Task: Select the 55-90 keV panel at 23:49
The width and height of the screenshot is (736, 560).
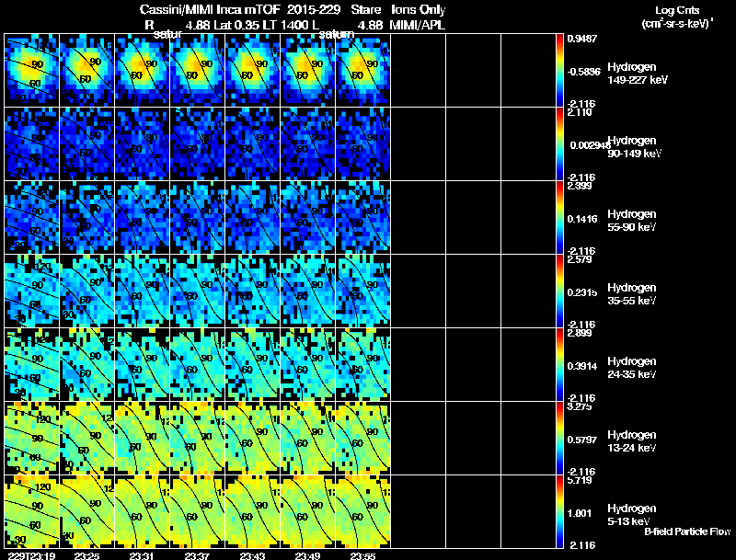Action: tap(307, 218)
